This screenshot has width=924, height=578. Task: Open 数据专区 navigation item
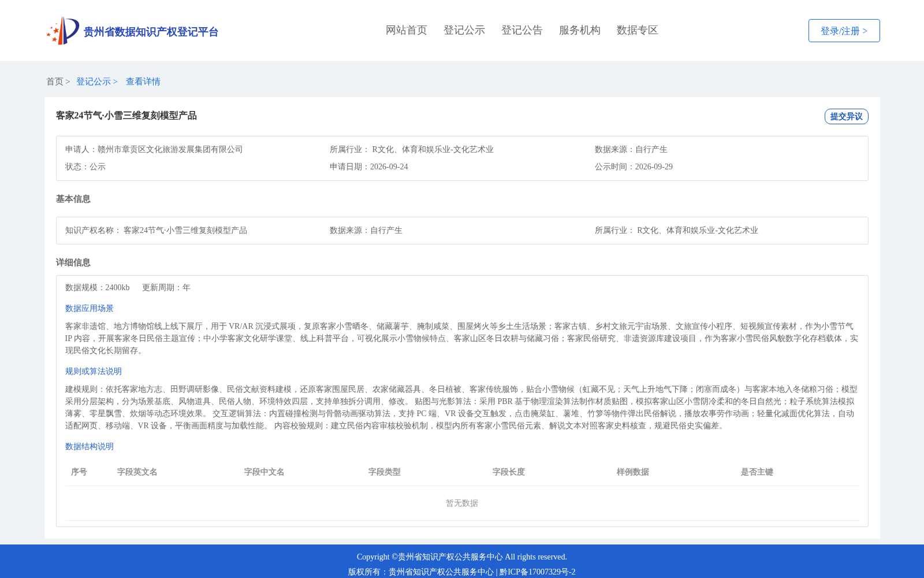coord(638,30)
